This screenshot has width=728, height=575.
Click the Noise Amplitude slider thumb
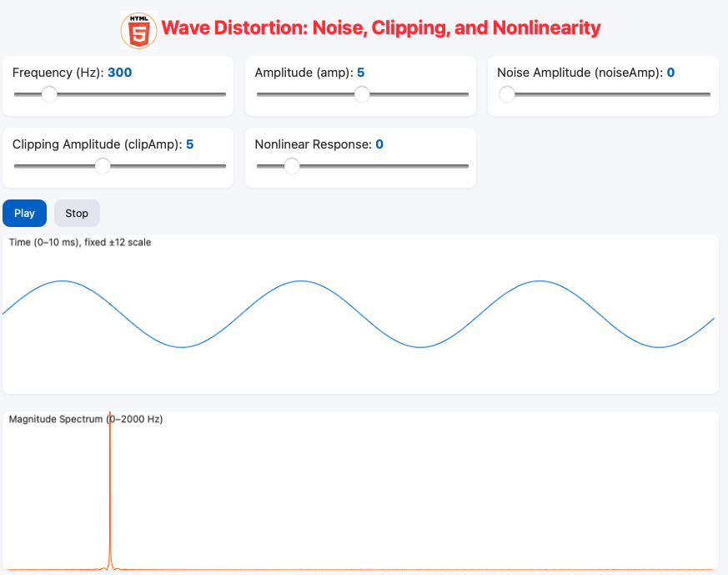coord(507,94)
